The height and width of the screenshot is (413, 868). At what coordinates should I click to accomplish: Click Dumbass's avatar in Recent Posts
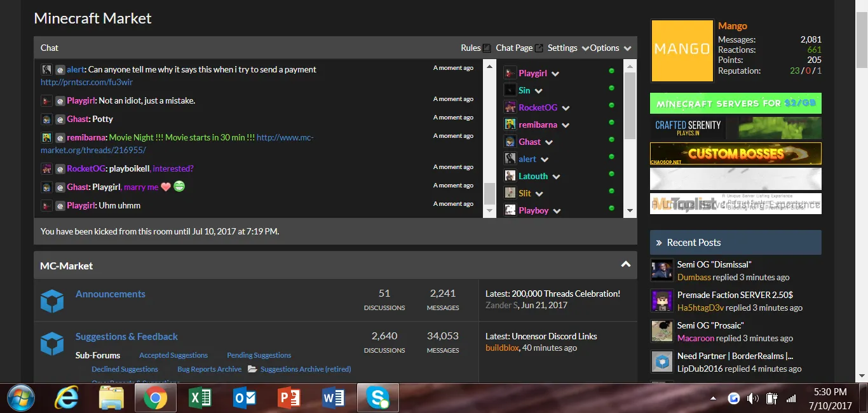(x=662, y=270)
